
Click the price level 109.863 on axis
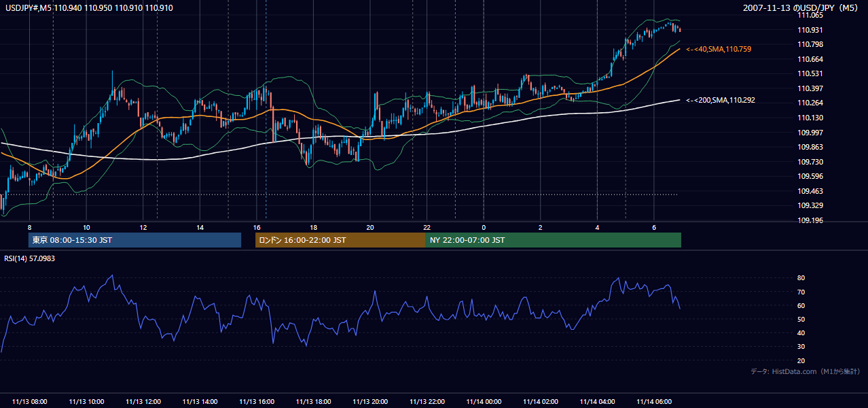point(810,147)
